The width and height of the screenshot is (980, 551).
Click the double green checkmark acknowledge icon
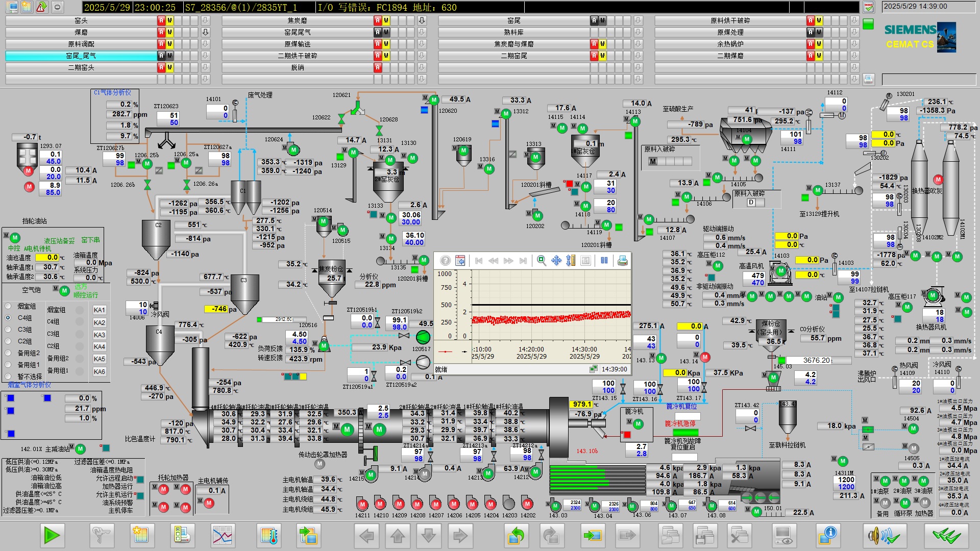pyautogui.click(x=946, y=535)
